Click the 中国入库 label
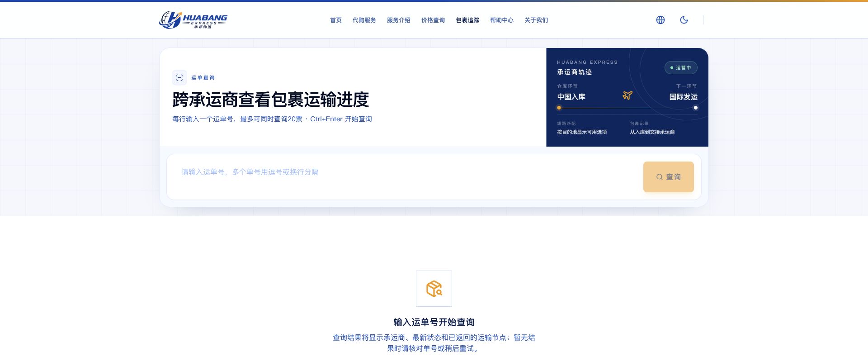 (x=571, y=97)
